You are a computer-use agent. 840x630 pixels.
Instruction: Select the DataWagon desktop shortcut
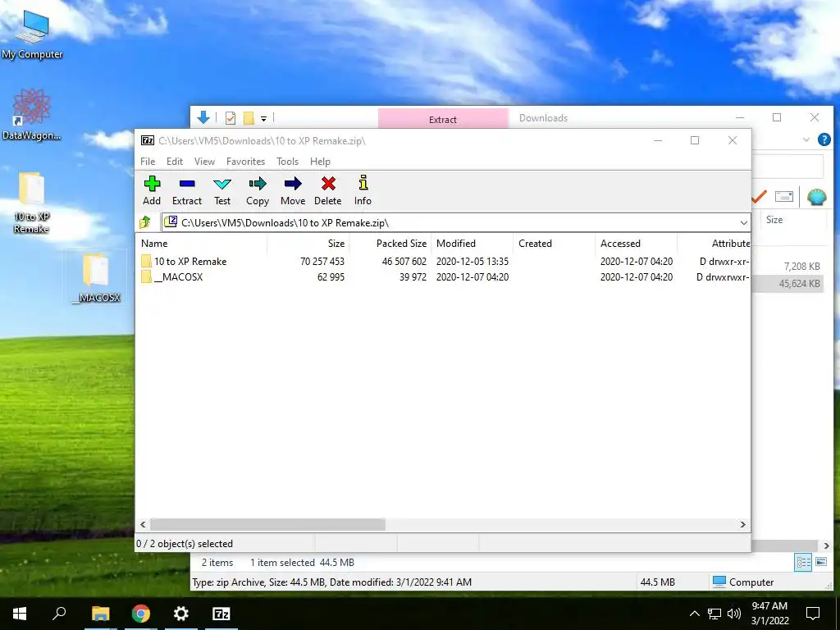click(x=32, y=115)
